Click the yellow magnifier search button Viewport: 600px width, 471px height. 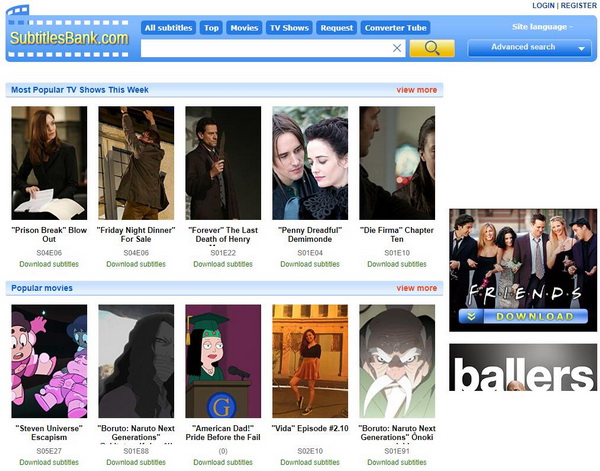432,48
